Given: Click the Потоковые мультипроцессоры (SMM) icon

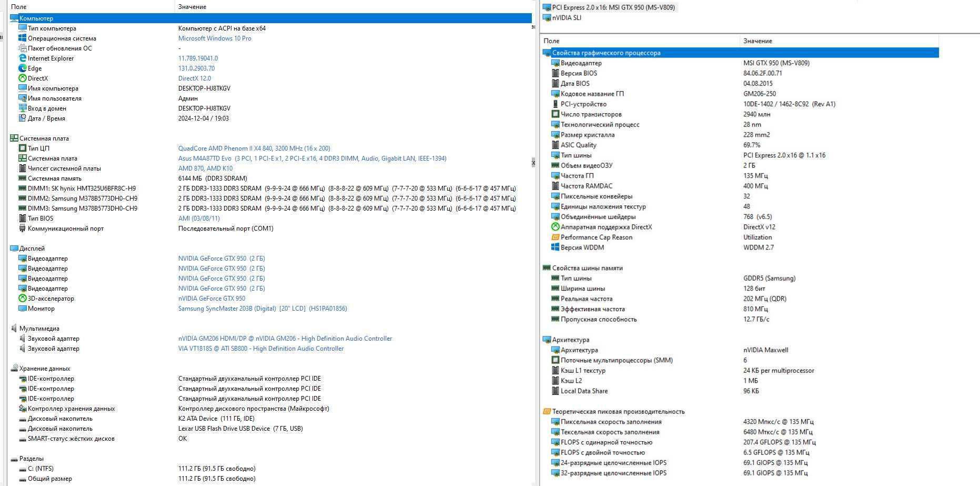Looking at the screenshot, I should click(x=555, y=360).
